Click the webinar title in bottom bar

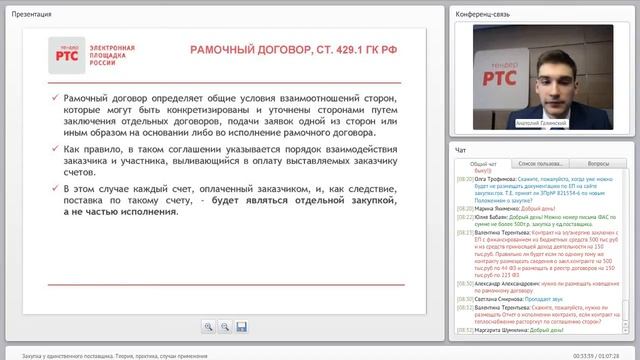click(115, 356)
